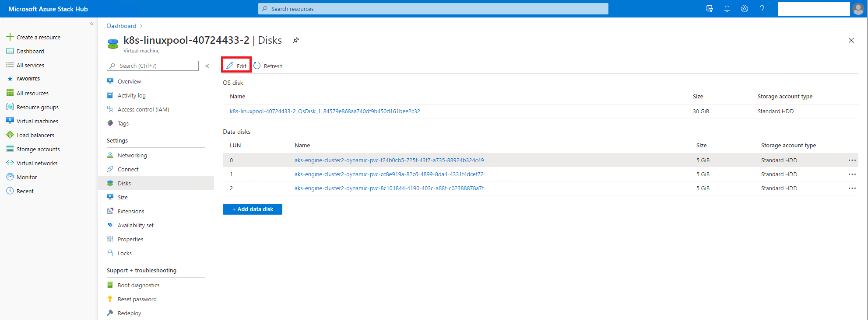
Task: Open the notifications bell icon
Action: click(x=727, y=9)
